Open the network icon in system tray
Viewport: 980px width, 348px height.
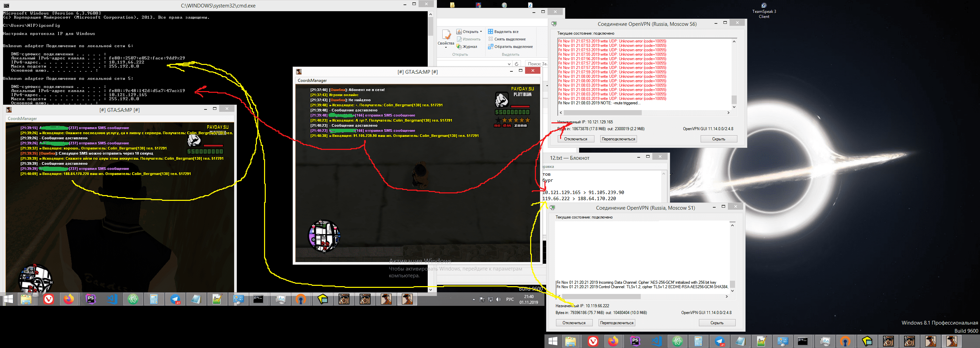click(x=490, y=299)
